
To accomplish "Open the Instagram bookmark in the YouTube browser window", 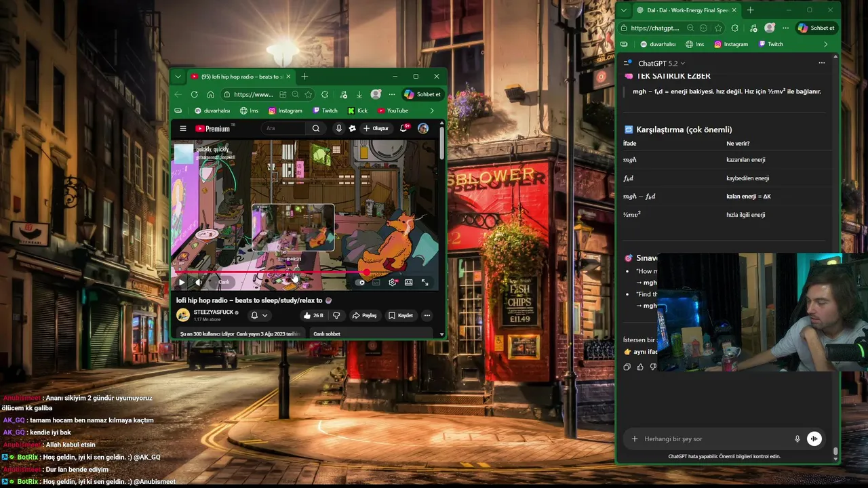I will [285, 110].
